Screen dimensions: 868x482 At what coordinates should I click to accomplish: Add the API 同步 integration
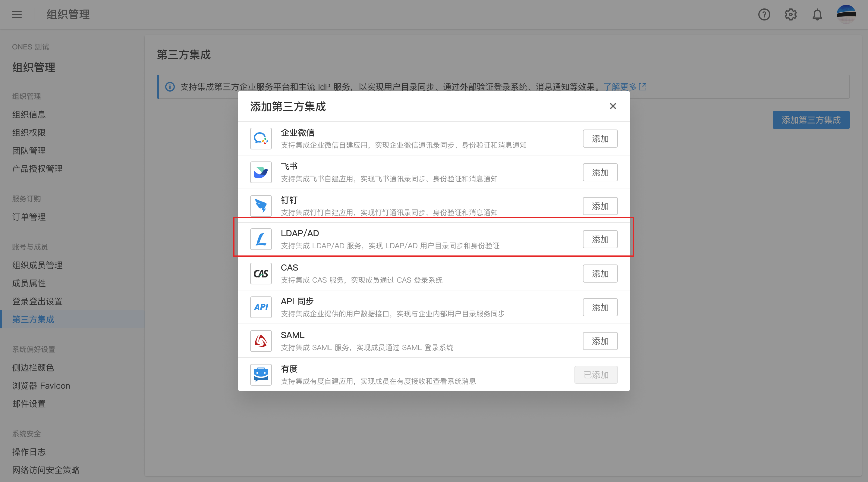click(600, 307)
